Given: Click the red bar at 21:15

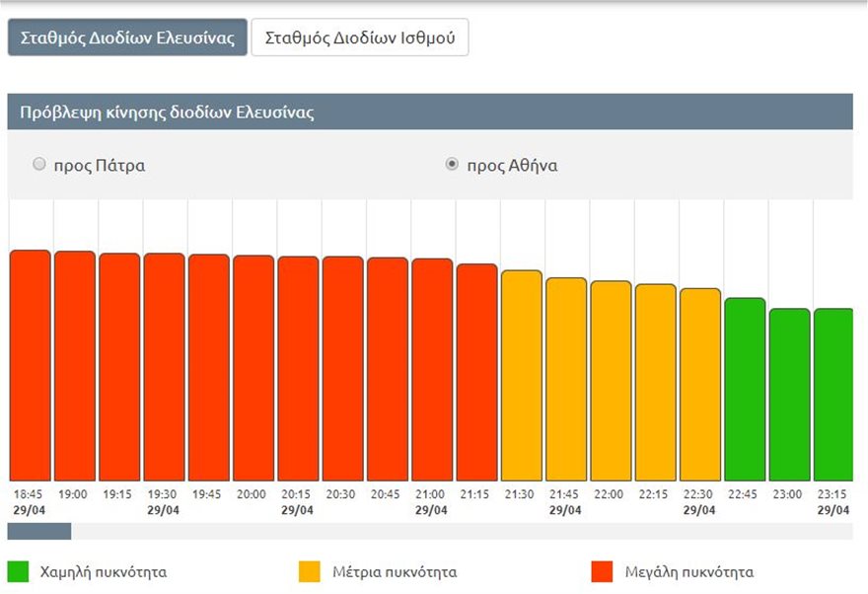Looking at the screenshot, I should pos(476,372).
